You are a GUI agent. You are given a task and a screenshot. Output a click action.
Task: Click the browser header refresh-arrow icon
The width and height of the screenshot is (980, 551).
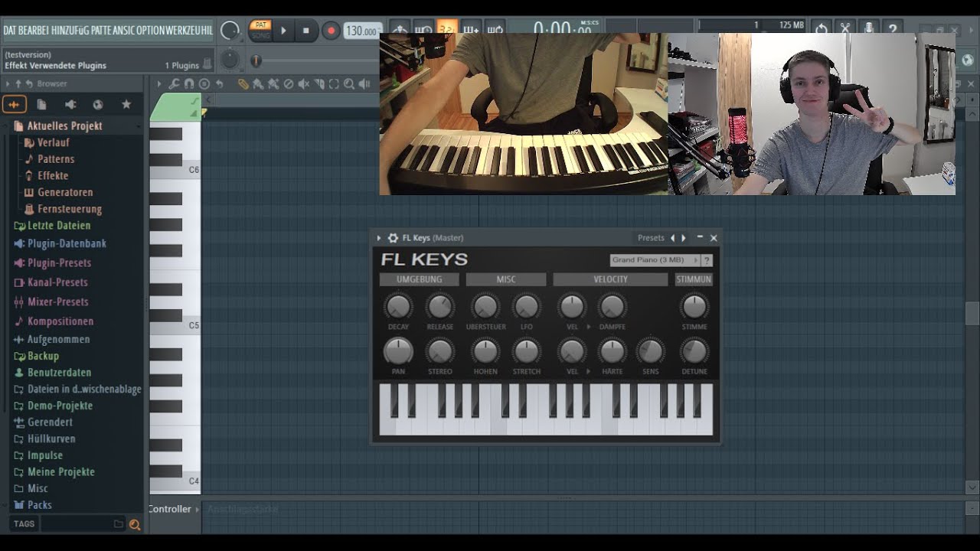(x=29, y=83)
